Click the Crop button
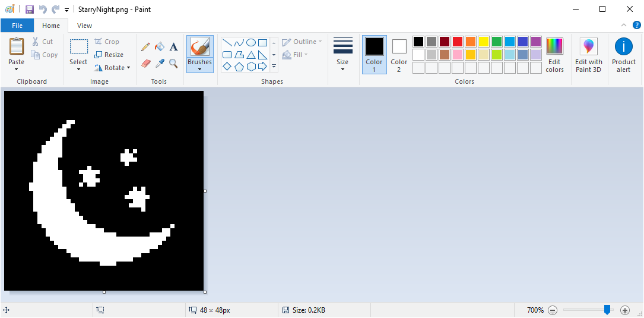The width and height of the screenshot is (644, 318). pos(107,42)
